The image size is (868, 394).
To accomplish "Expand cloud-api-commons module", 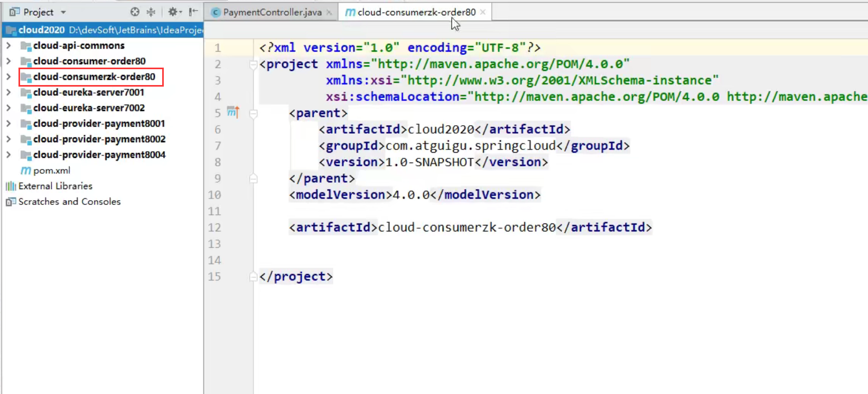I will click(8, 45).
